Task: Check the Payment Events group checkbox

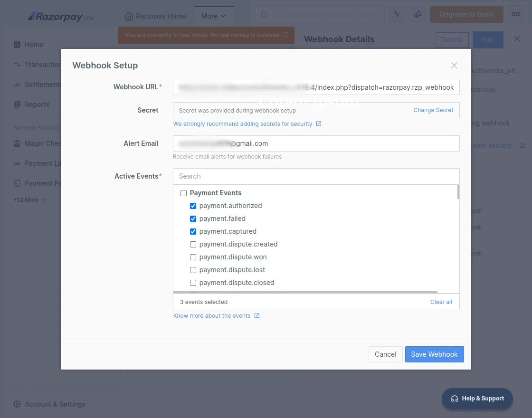Action: (x=183, y=193)
